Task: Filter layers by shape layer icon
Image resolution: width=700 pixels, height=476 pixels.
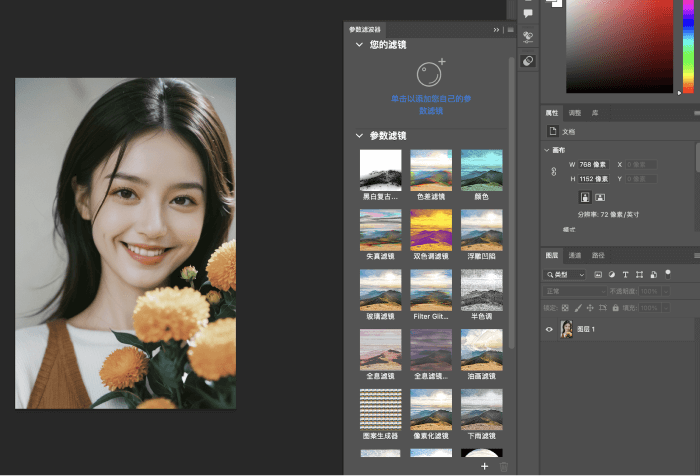Action: (x=639, y=275)
